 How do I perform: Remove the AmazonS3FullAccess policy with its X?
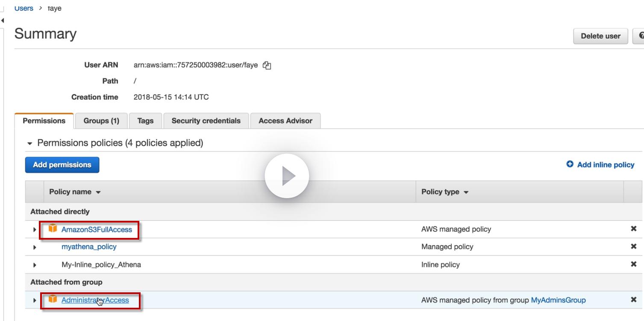tap(633, 229)
